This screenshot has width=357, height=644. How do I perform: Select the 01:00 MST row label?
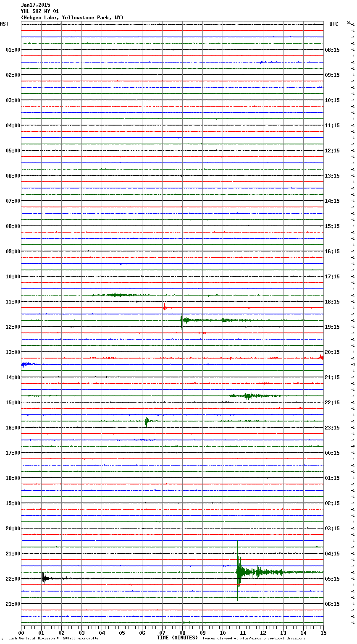pos(13,50)
